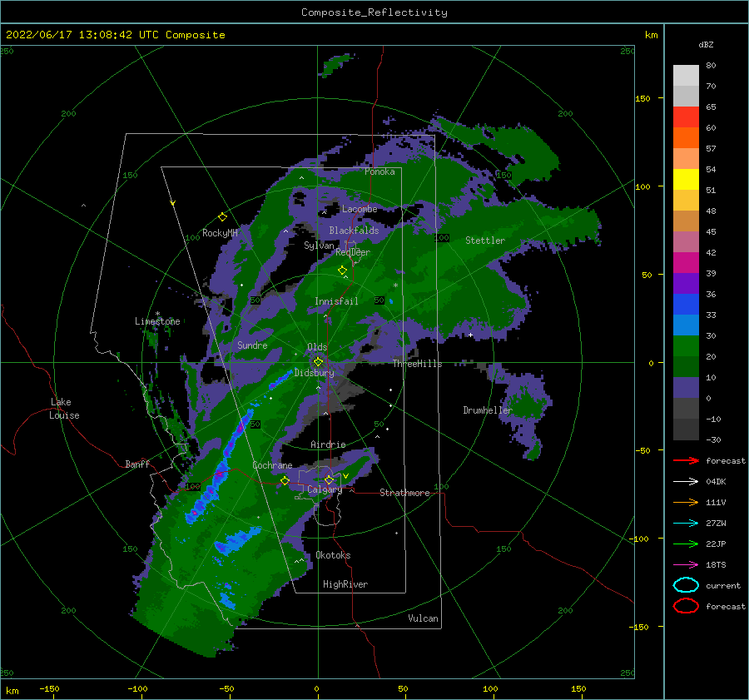Click the red forecast ellipse in the legend
The height and width of the screenshot is (700, 749).
(x=686, y=606)
